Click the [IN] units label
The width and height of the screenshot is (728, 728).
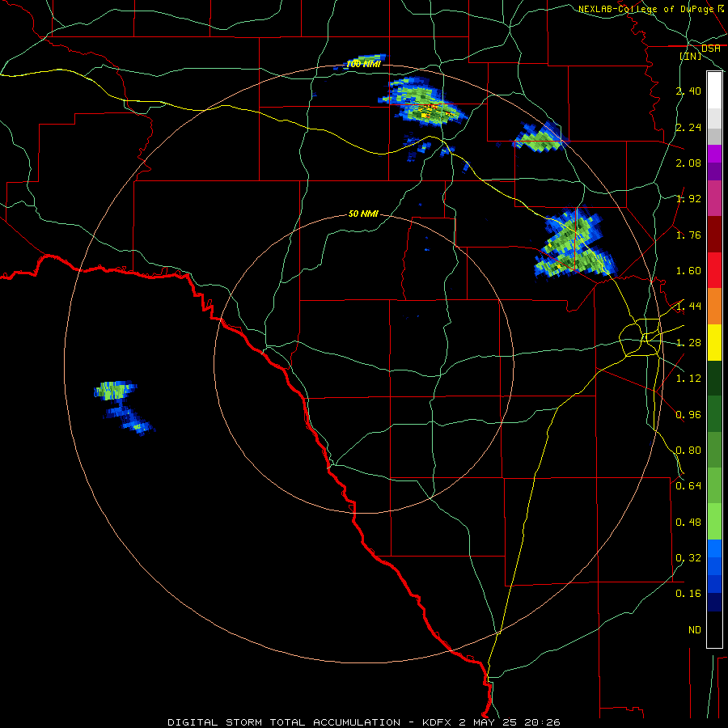(691, 56)
